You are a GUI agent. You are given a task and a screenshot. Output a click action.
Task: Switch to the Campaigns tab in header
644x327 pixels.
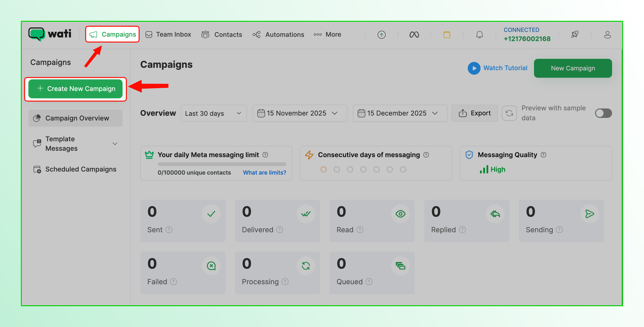112,34
